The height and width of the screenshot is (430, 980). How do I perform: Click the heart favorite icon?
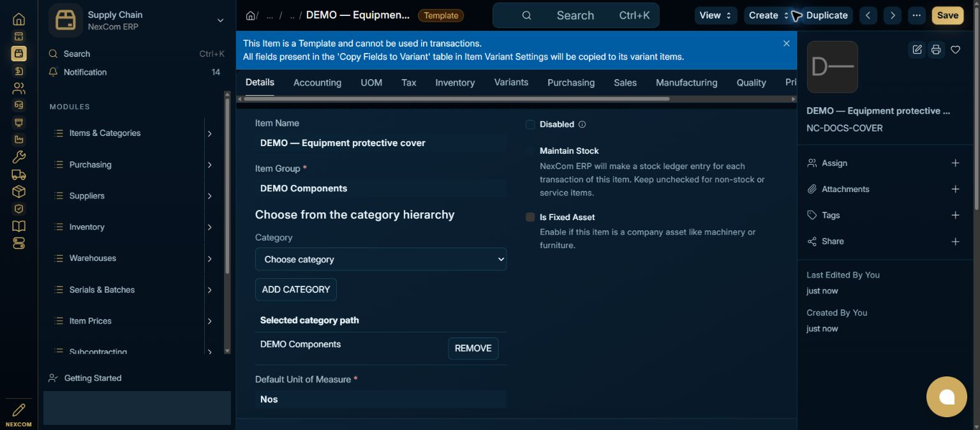click(x=955, y=50)
